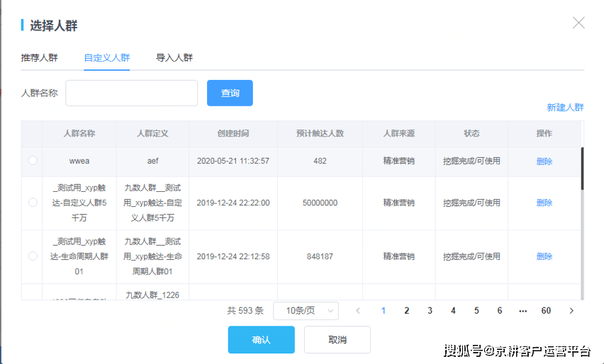Viewport: 604px width, 364px height.
Task: Click the 预计触达人数 column header
Action: click(x=320, y=134)
